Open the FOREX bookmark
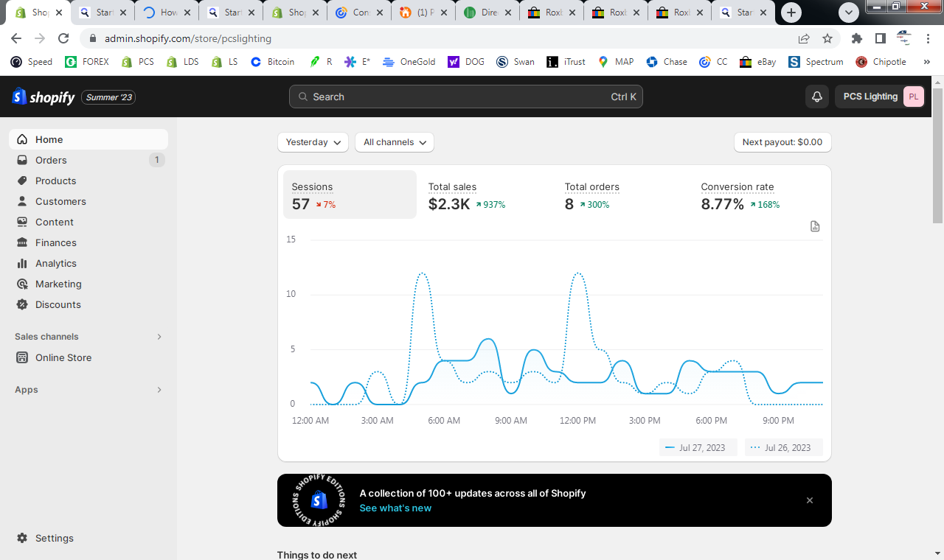Viewport: 944px width, 560px height. pos(87,62)
